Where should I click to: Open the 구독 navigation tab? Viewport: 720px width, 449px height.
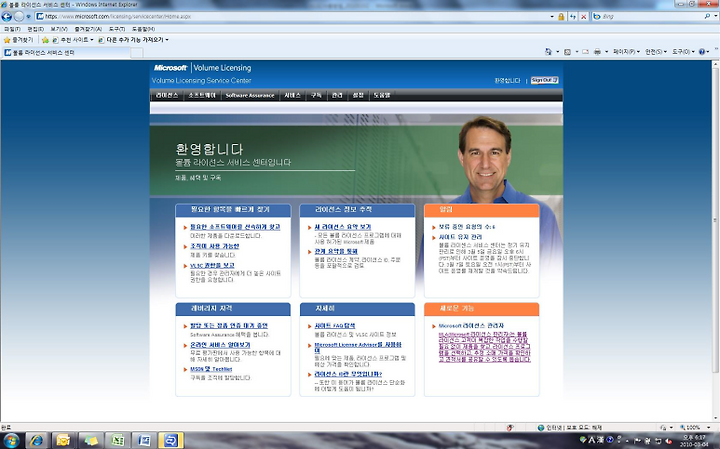coord(316,95)
